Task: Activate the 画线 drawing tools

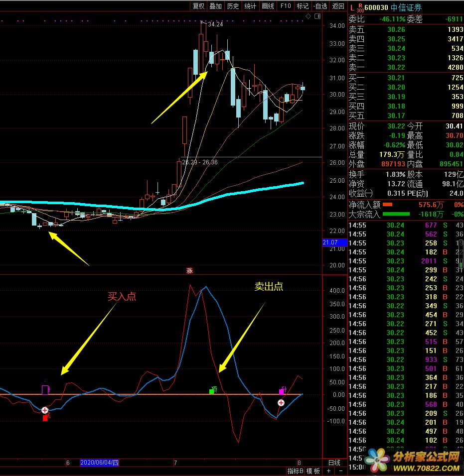Action: pyautogui.click(x=268, y=6)
